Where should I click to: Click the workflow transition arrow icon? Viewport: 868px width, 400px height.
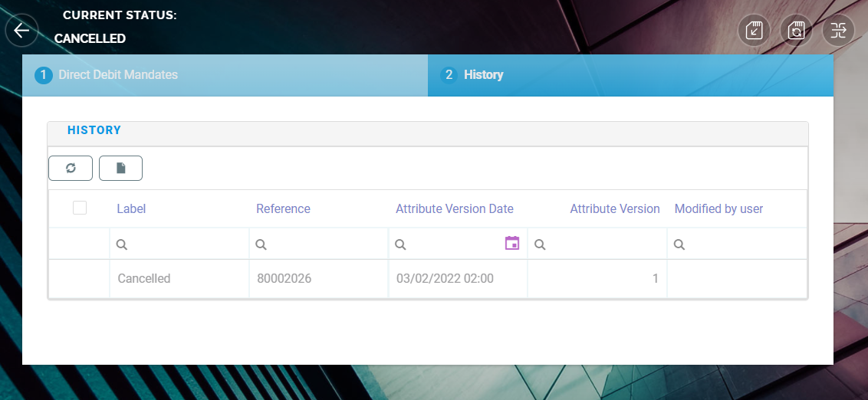(x=838, y=31)
